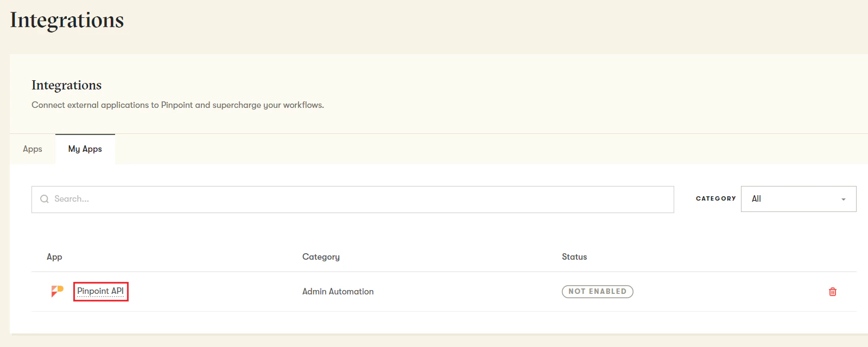868x347 pixels.
Task: Open the Pinpoint API link
Action: (x=100, y=291)
